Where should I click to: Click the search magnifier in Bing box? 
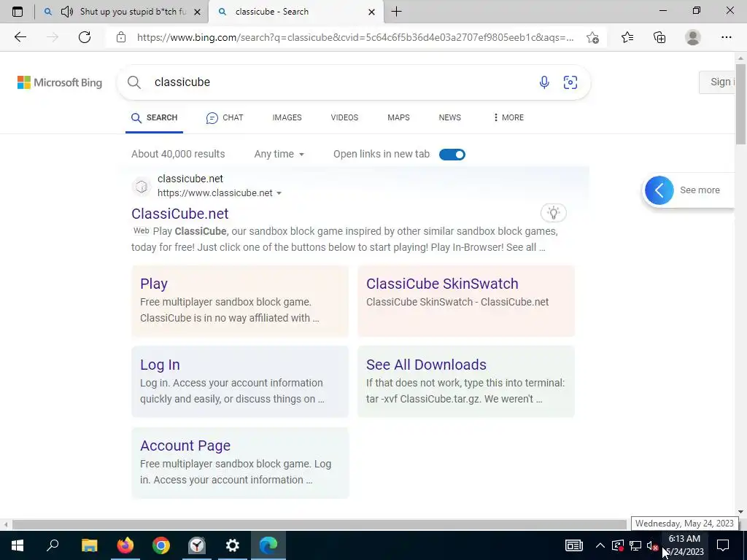(x=134, y=82)
